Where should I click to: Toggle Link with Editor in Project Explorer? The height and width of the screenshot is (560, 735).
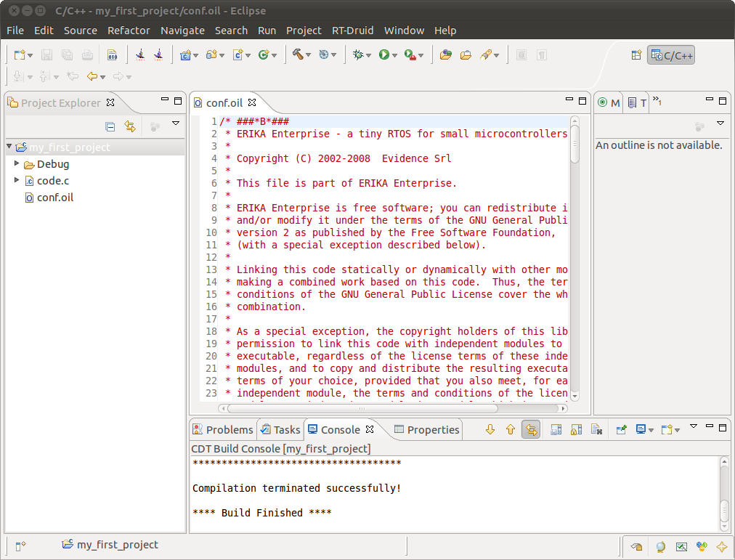130,126
